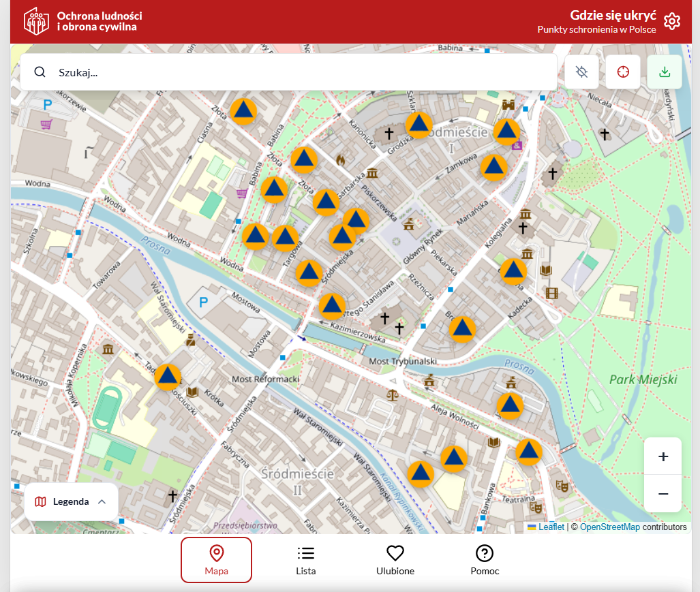Viewport: 700px width, 592px height.
Task: Click the crossed-out location tracking icon
Action: 581,72
